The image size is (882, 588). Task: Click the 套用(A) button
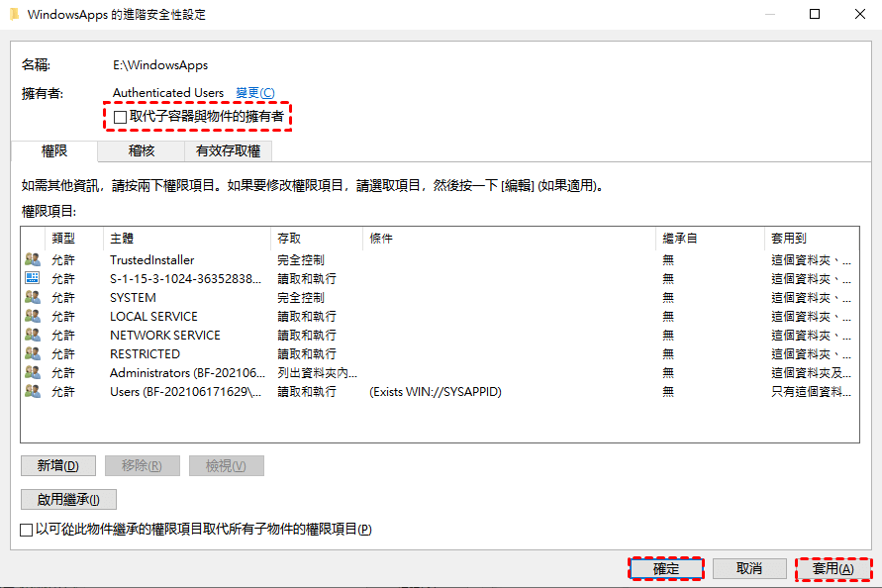tap(833, 569)
